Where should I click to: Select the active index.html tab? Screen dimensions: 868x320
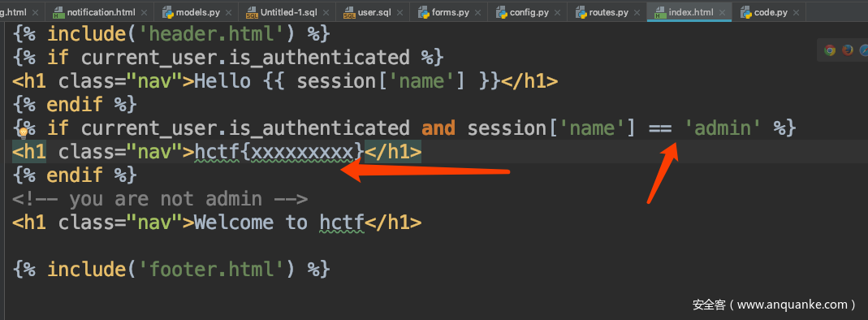[x=689, y=12]
